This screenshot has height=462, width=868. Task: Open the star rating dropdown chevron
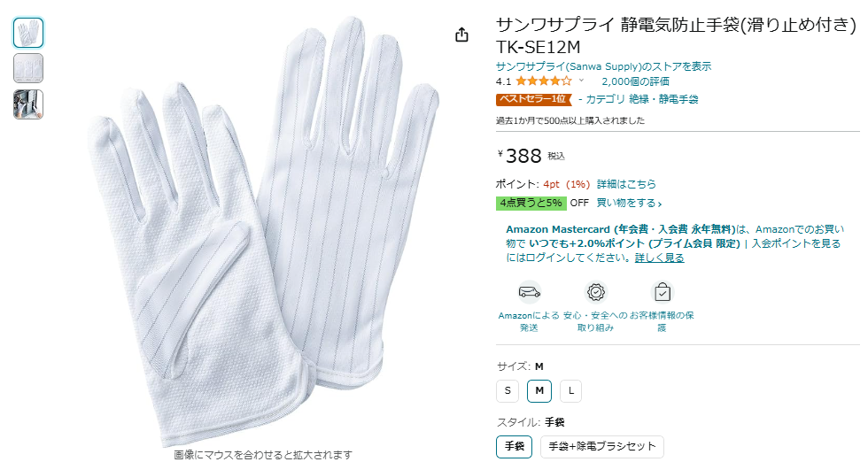click(581, 81)
